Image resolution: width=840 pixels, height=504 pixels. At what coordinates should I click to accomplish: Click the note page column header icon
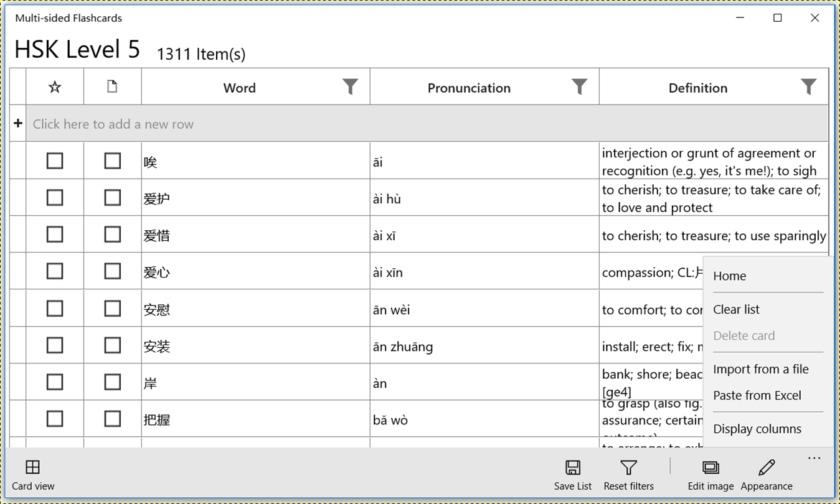click(x=112, y=87)
